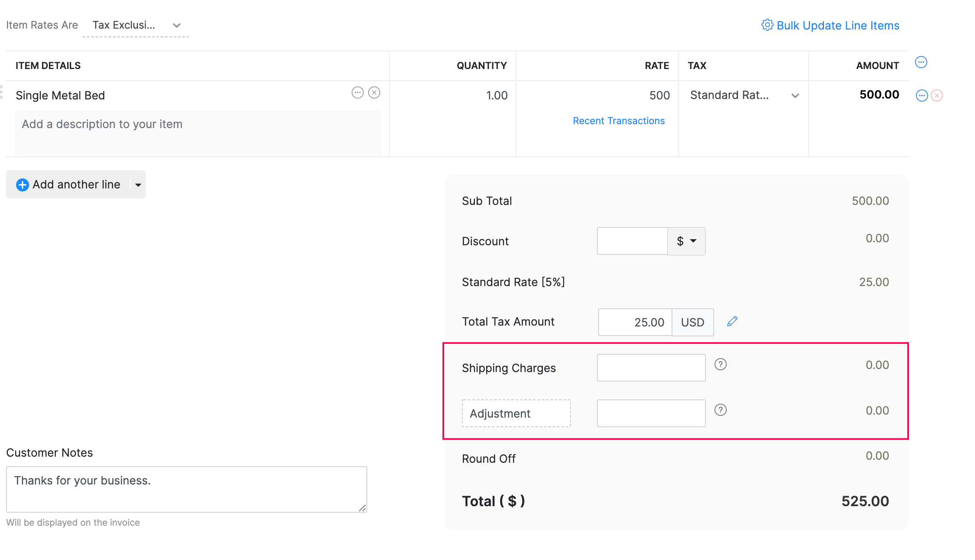
Task: Open blue row options icon beside amount
Action: [922, 96]
